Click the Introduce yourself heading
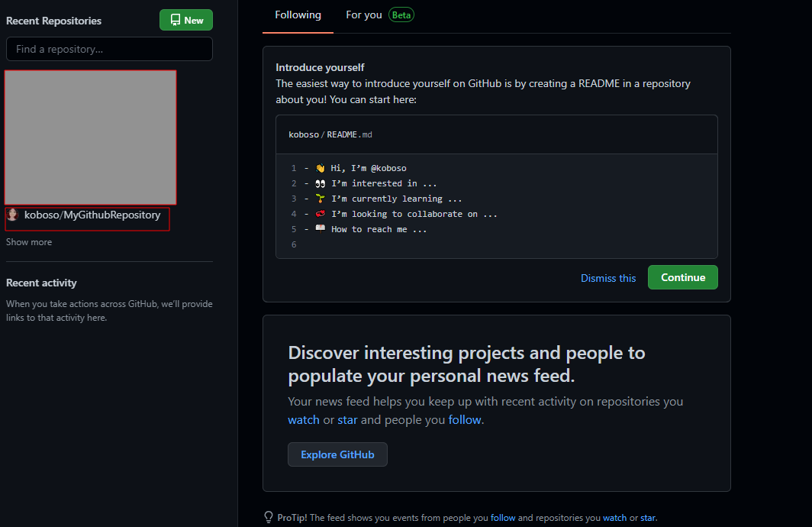The image size is (812, 527). click(x=320, y=67)
